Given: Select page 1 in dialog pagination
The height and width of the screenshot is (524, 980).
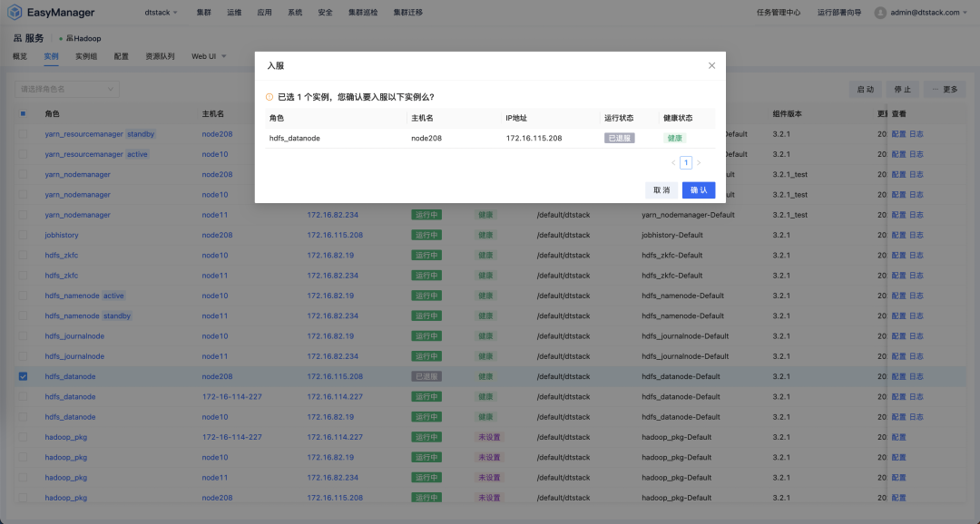Looking at the screenshot, I should click(x=686, y=163).
